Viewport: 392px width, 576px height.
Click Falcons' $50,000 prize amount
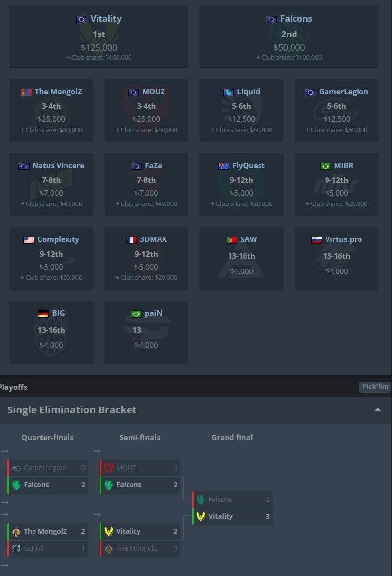(289, 47)
